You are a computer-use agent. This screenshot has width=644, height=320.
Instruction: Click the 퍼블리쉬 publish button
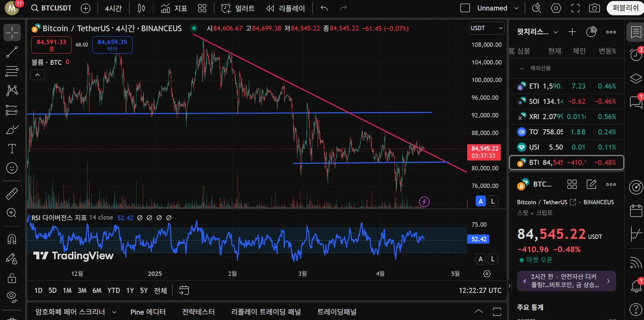(625, 8)
